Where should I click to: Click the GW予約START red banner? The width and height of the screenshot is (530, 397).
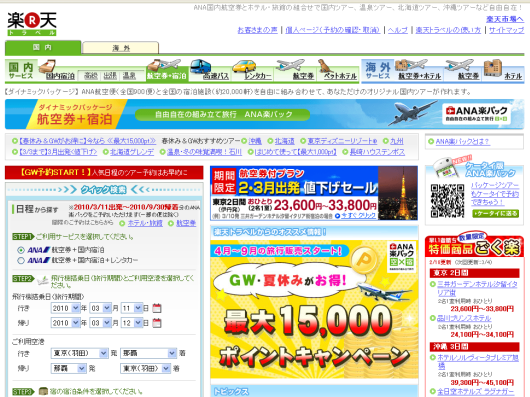tap(104, 172)
